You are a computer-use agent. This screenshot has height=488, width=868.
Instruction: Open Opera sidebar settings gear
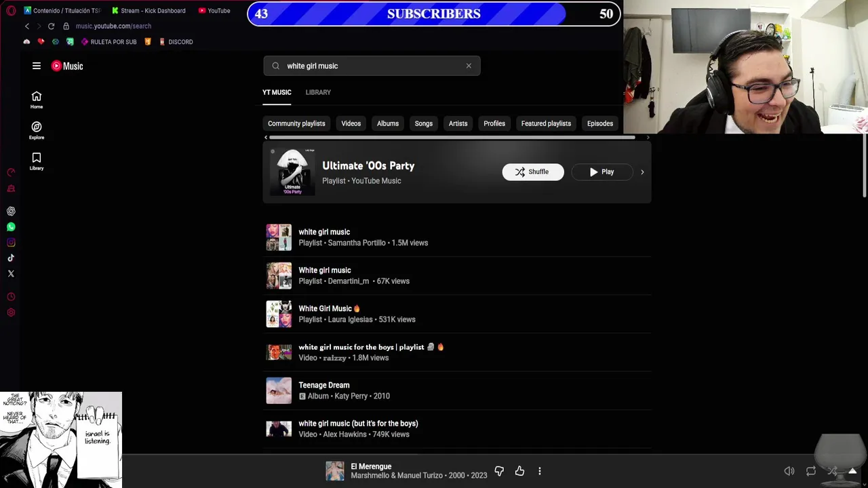pyautogui.click(x=11, y=312)
